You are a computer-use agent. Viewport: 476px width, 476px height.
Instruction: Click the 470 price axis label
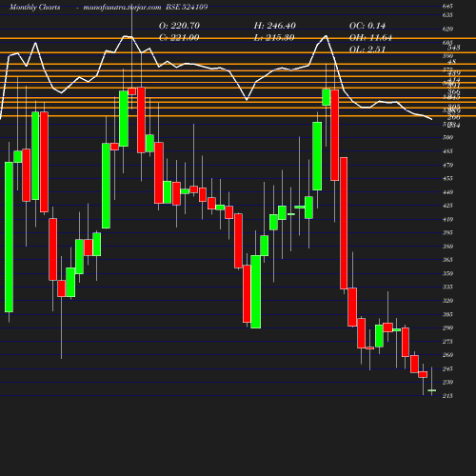pos(447,165)
